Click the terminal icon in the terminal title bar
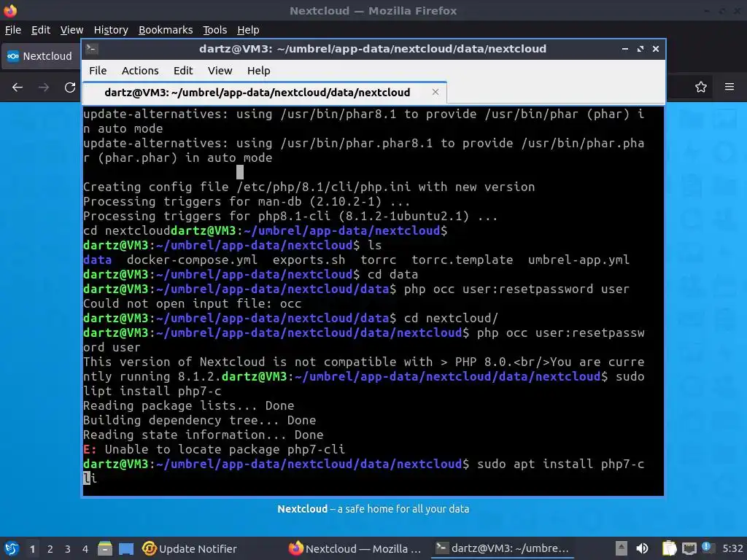The height and width of the screenshot is (560, 747). coord(93,49)
